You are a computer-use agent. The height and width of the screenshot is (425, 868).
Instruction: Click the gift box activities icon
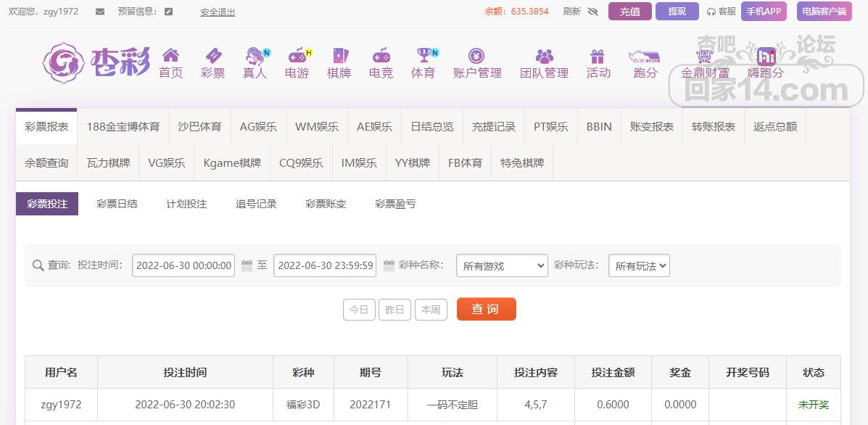pyautogui.click(x=598, y=56)
